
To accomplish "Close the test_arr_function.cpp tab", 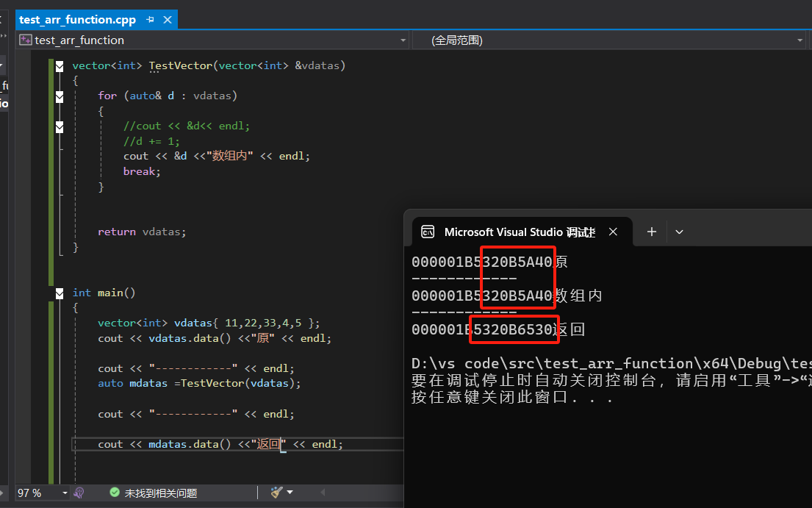I will [168, 20].
